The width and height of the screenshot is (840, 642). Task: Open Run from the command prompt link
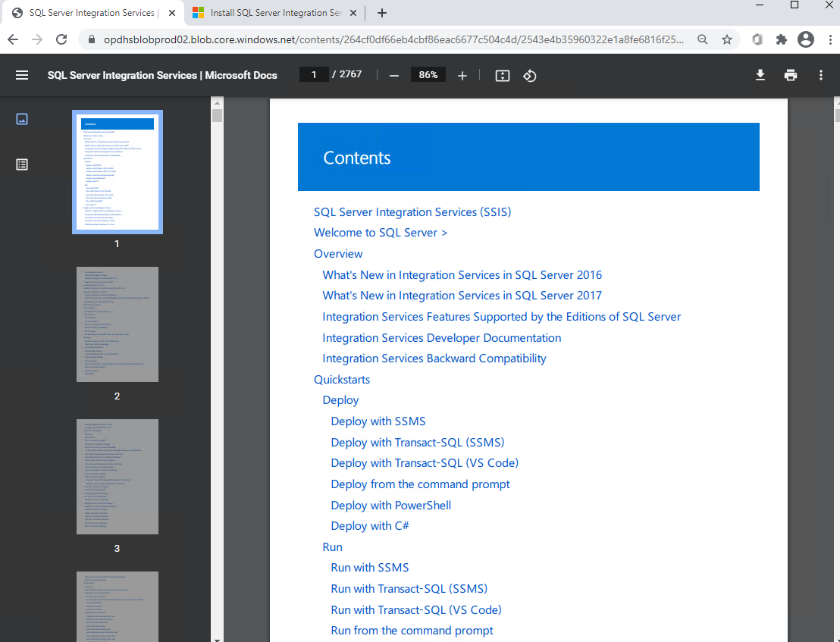(x=412, y=631)
